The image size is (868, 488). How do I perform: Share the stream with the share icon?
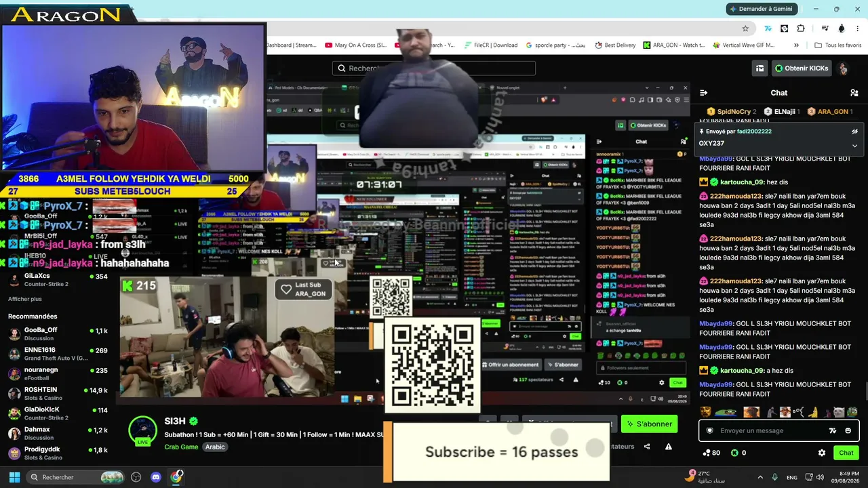pyautogui.click(x=647, y=447)
